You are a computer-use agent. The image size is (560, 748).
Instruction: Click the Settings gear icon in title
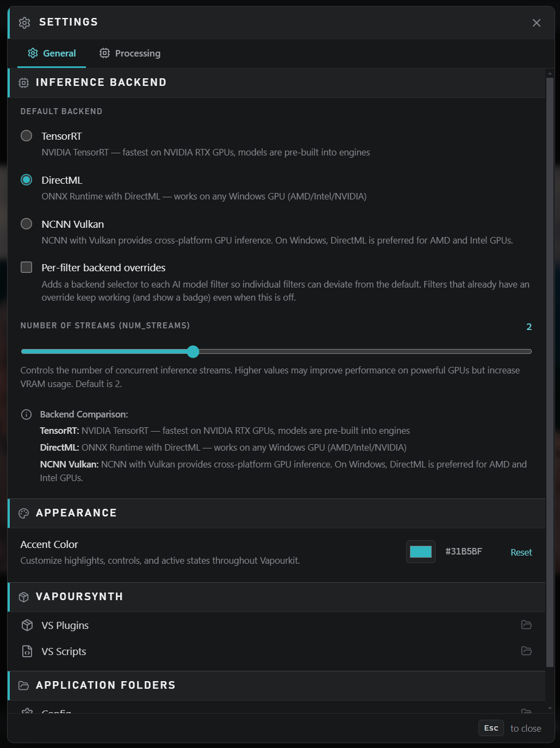pyautogui.click(x=24, y=23)
